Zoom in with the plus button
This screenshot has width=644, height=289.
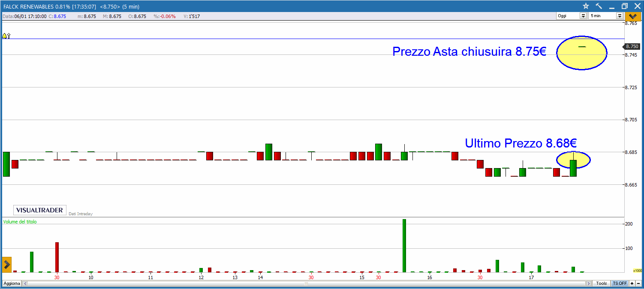632,283
